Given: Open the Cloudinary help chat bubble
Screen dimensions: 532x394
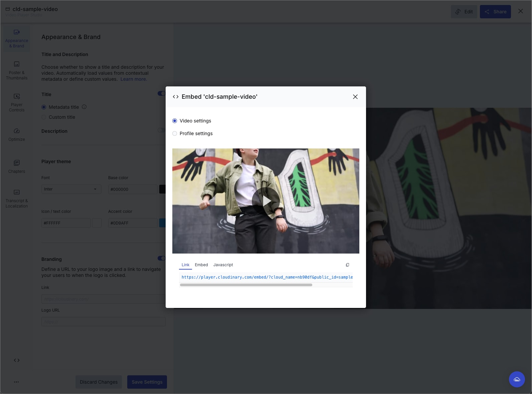Looking at the screenshot, I should pyautogui.click(x=517, y=379).
